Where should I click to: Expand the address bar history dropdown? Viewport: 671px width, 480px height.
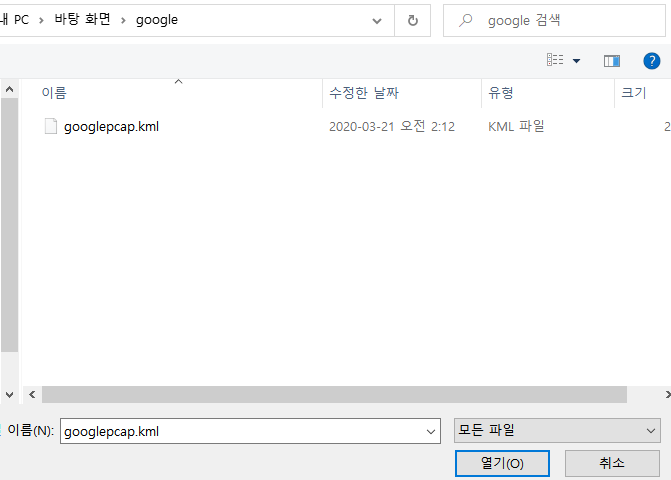click(377, 21)
